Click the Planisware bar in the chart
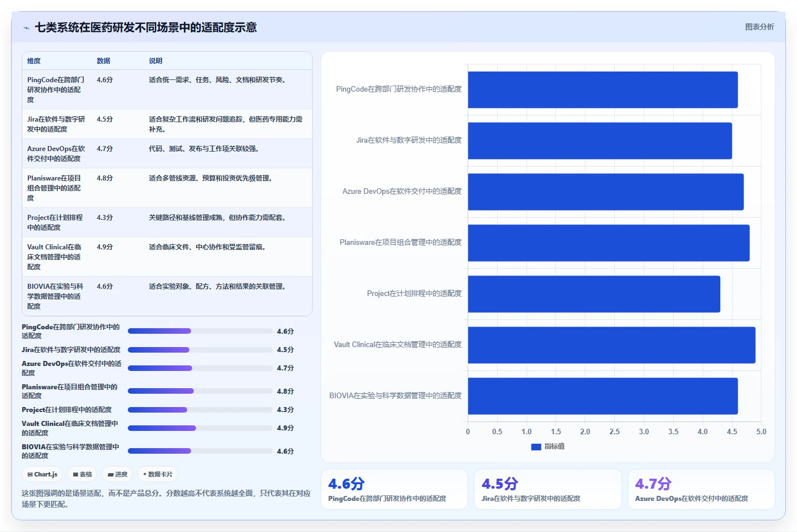 pyautogui.click(x=609, y=243)
